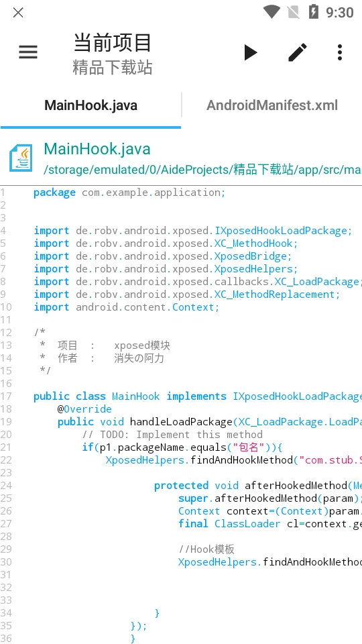This screenshot has height=644, width=362.
Task: Click the import XC_MethodReplacement line
Action: [x=187, y=294]
